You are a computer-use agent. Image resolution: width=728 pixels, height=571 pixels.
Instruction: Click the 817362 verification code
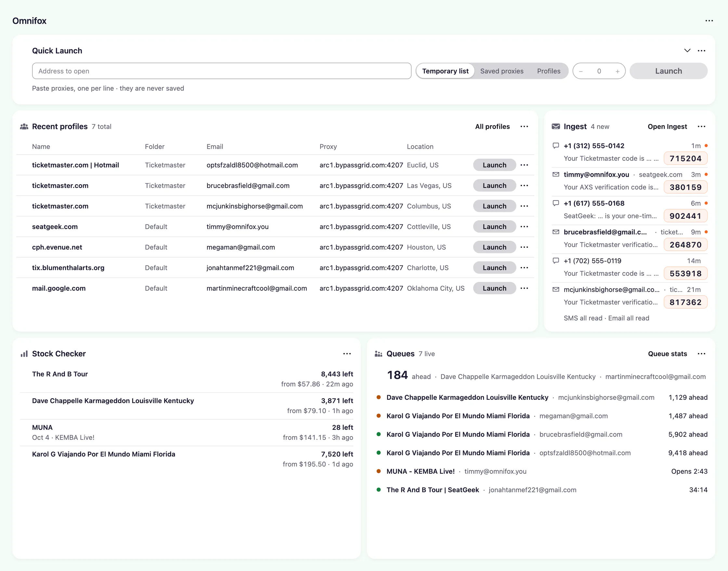pos(685,302)
